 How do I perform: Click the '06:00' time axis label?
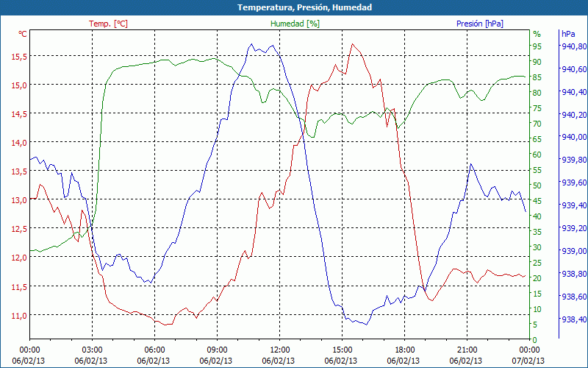point(154,350)
